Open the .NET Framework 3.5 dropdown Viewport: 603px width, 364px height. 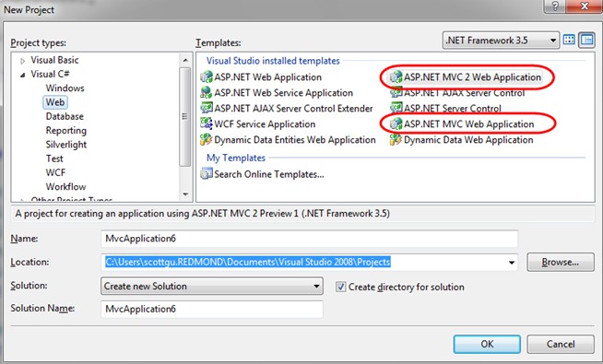click(501, 41)
